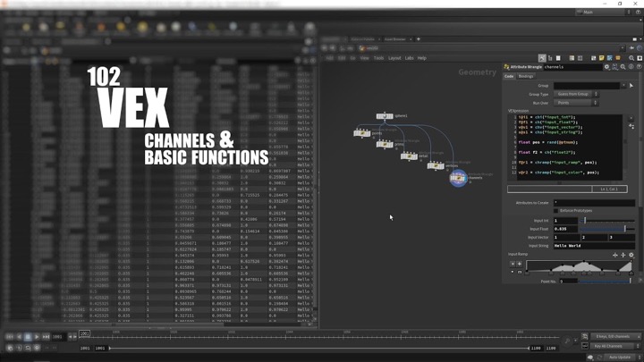Open network editor Labs menu
The height and width of the screenshot is (362, 644).
click(x=409, y=58)
